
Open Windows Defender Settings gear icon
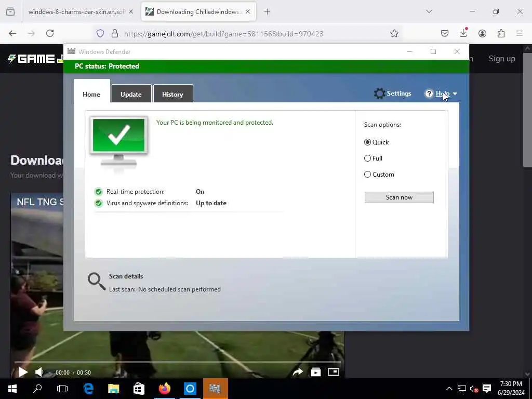pos(379,94)
